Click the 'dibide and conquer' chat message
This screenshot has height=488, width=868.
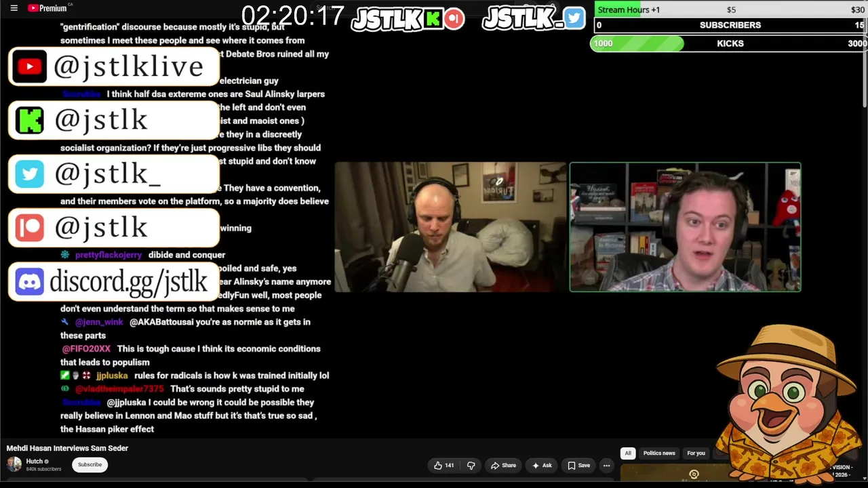(x=186, y=255)
